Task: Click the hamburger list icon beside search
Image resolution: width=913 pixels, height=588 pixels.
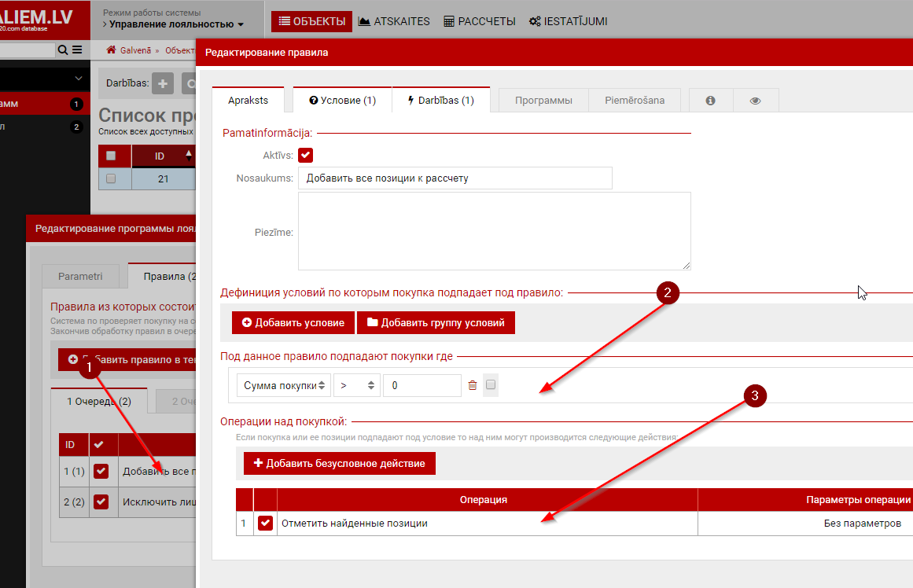Action: (77, 50)
